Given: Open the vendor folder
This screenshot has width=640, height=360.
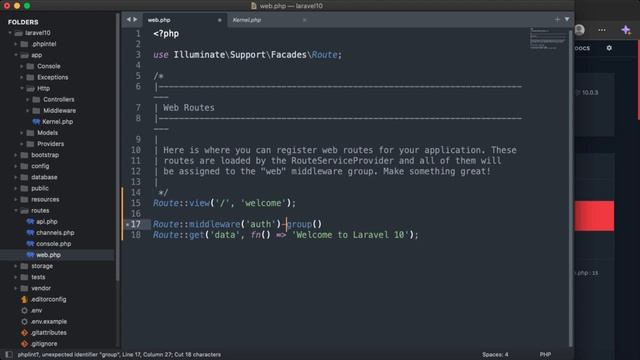Looking at the screenshot, I should coord(41,288).
